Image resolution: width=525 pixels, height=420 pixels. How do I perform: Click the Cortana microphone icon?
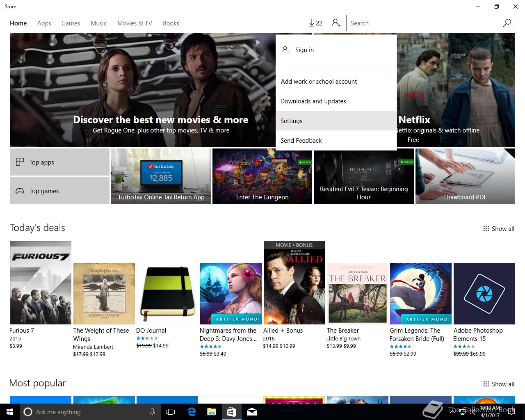(x=152, y=412)
